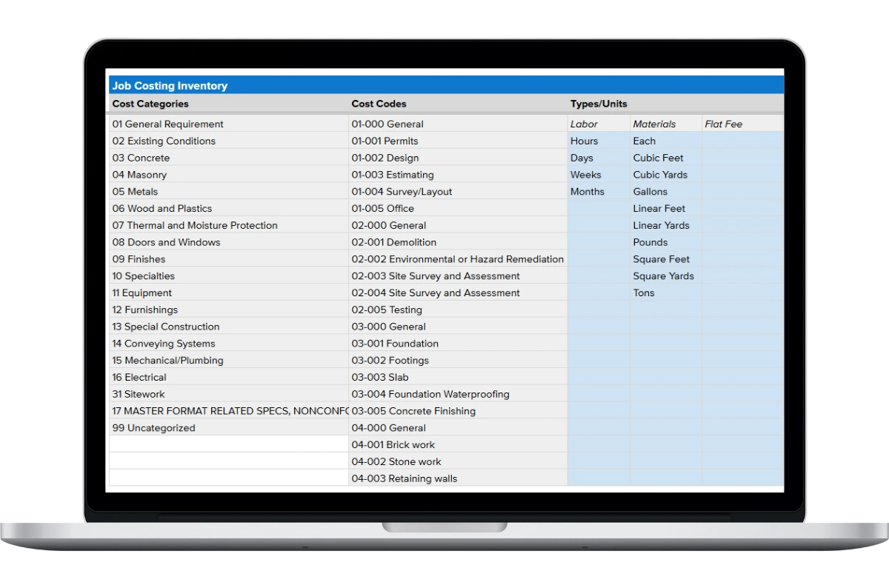The height and width of the screenshot is (588, 889).
Task: Select the 13 Special Construction cell
Action: coord(228,327)
